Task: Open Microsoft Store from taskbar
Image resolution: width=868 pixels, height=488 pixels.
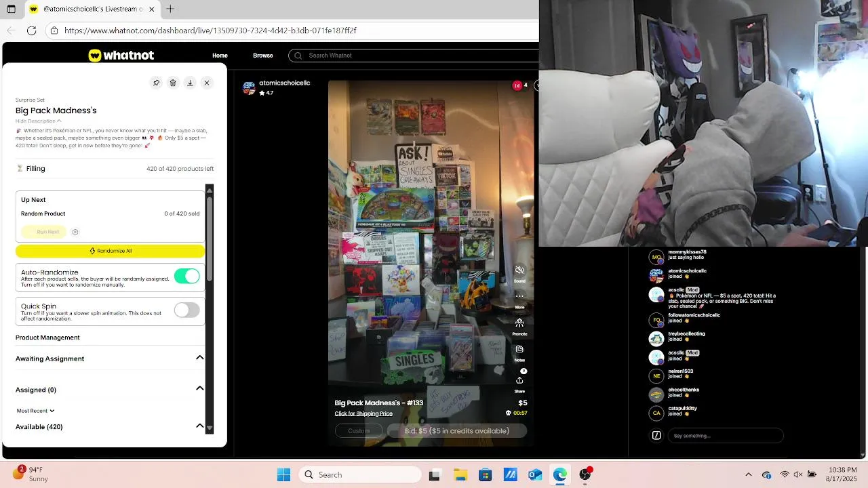Action: coord(485,475)
